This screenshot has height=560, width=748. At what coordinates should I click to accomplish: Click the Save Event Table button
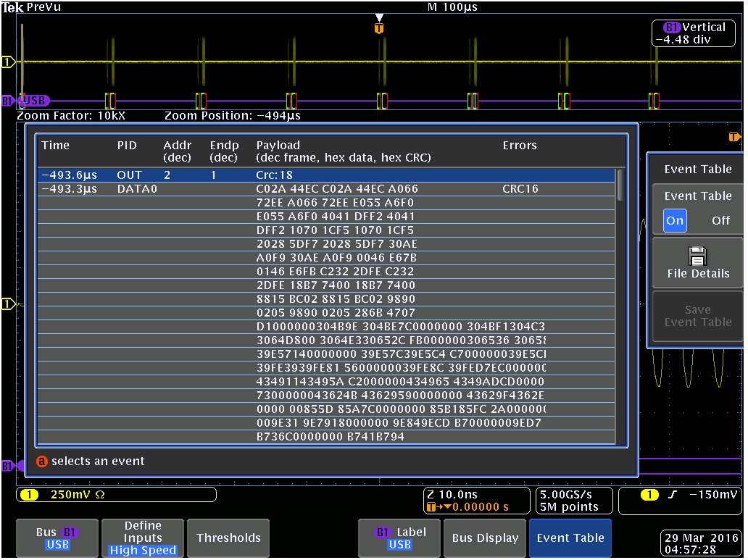point(697,316)
